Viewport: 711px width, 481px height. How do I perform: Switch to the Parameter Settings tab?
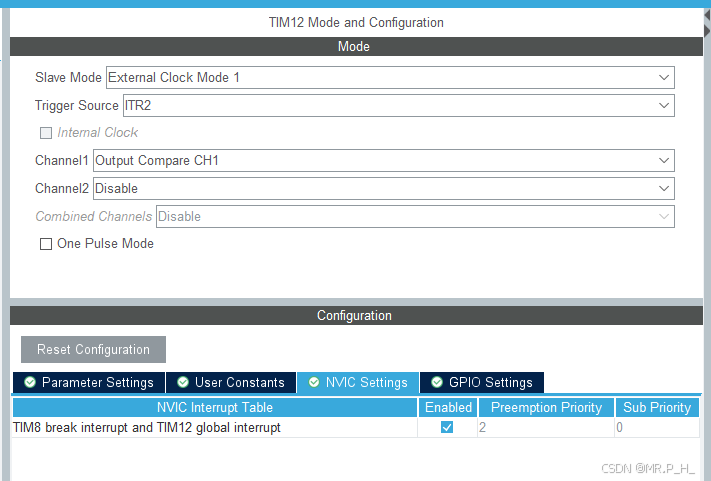89,383
